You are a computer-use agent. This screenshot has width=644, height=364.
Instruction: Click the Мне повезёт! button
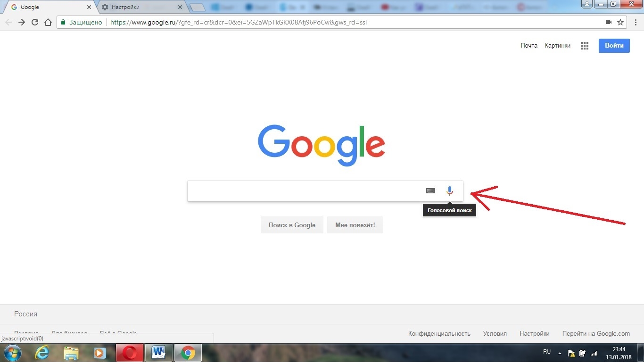pyautogui.click(x=355, y=225)
